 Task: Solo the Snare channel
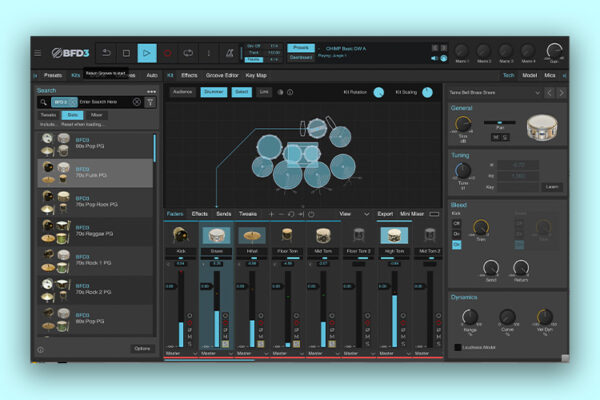225,344
